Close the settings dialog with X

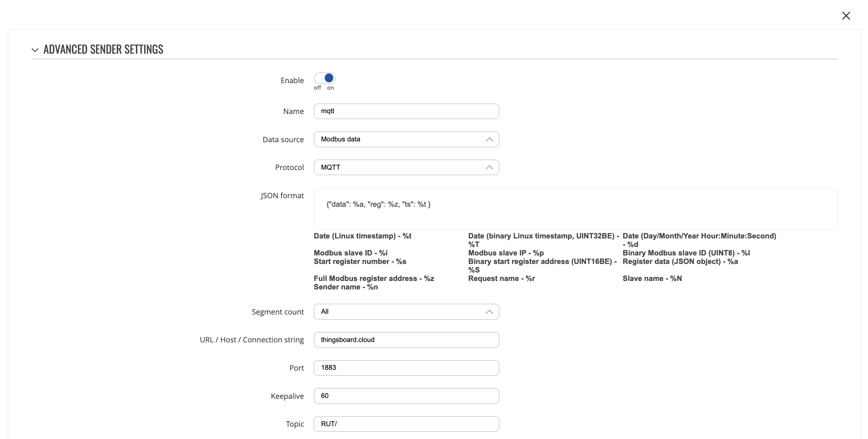click(846, 16)
